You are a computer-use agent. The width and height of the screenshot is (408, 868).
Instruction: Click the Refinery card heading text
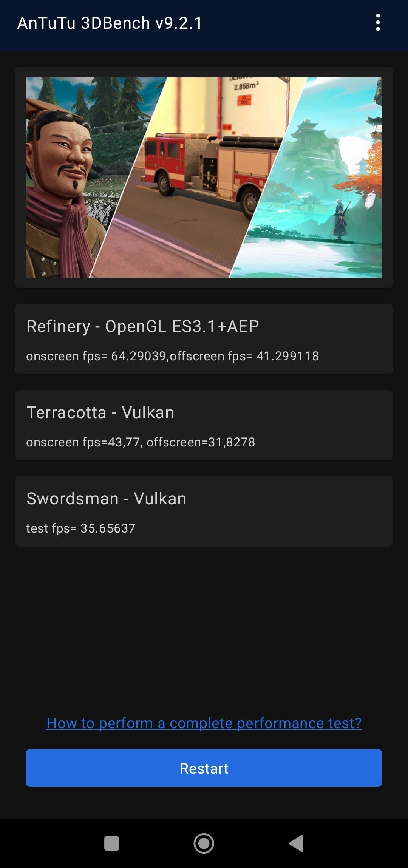click(x=143, y=326)
